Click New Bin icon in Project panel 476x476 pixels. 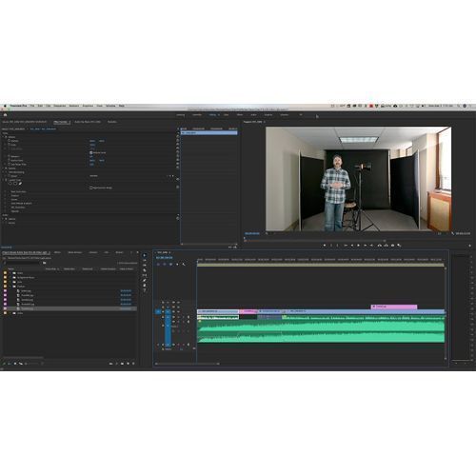point(122,364)
